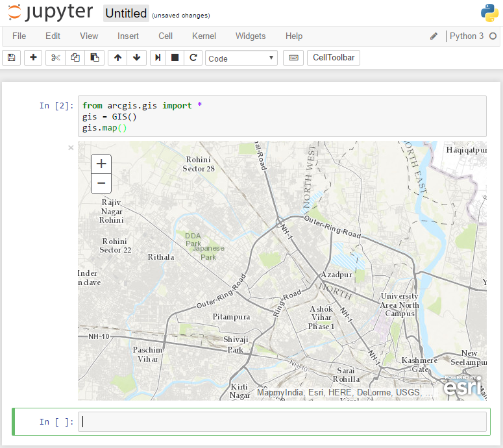Click the Pitampura label on the map
The height and width of the screenshot is (448, 503).
tap(231, 317)
